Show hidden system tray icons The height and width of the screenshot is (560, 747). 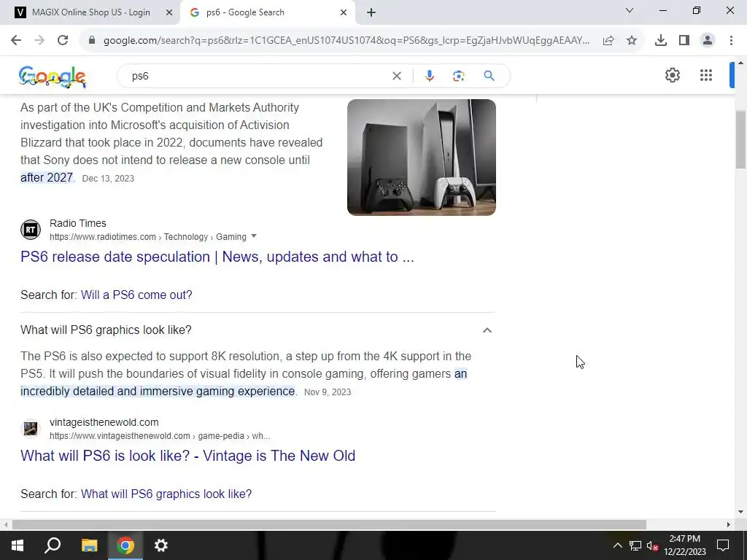pyautogui.click(x=617, y=545)
